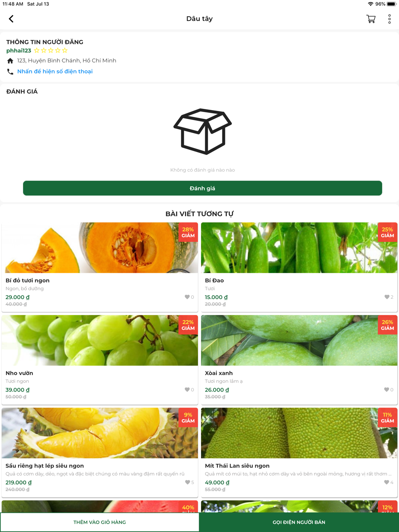Click the green Đánh giá button
The height and width of the screenshot is (532, 399).
(202, 188)
